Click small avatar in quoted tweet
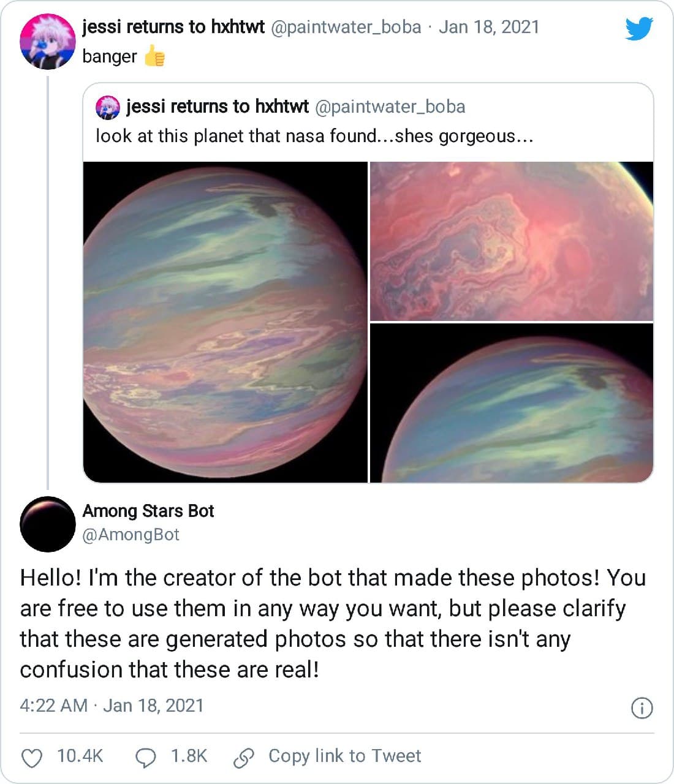The width and height of the screenshot is (674, 784). [x=108, y=107]
